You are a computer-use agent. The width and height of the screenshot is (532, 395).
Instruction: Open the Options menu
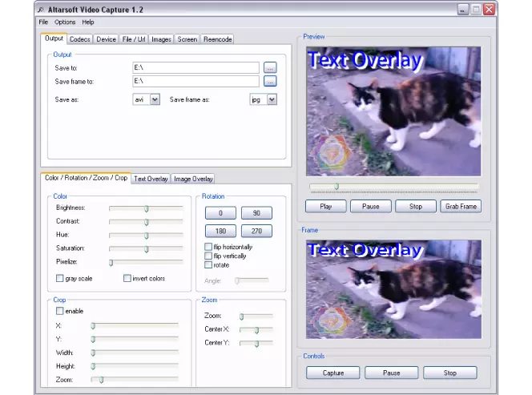[65, 22]
